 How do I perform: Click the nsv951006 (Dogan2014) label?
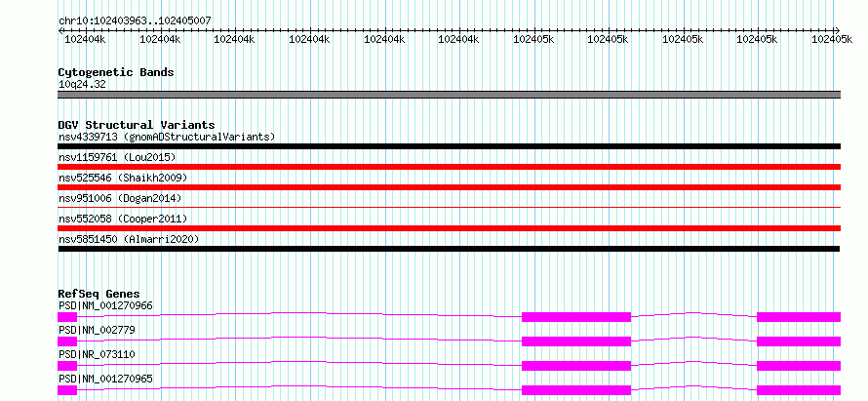tap(120, 198)
